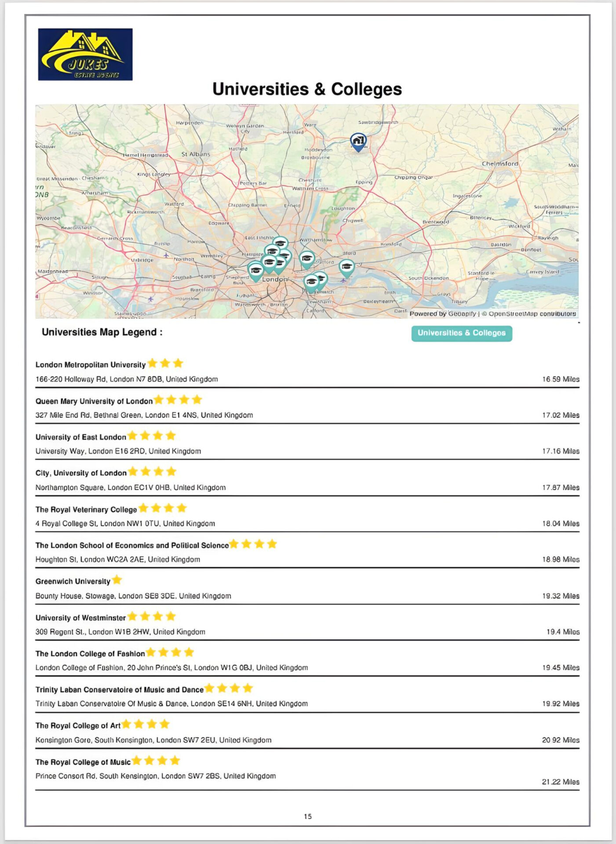
Task: Select The Royal College of Art name
Action: coord(78,726)
